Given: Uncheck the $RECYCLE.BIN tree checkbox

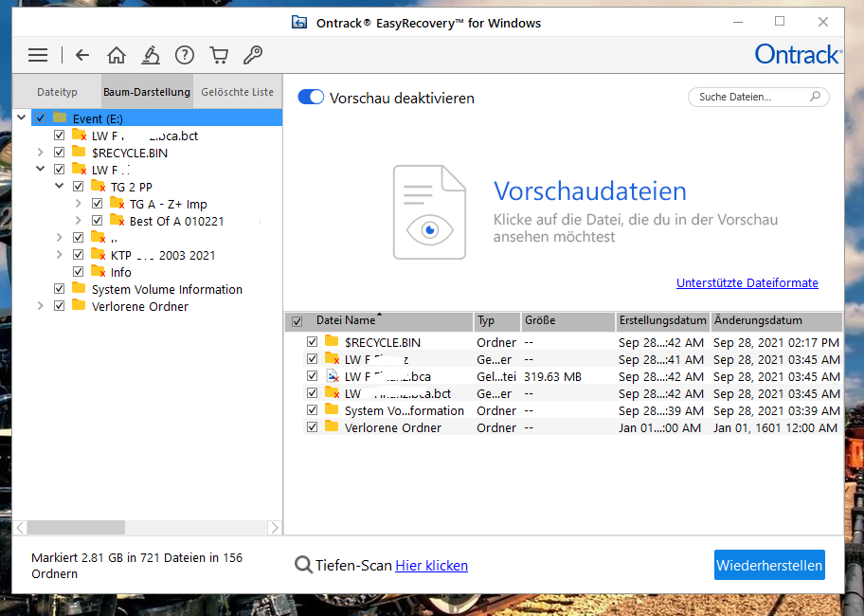Looking at the screenshot, I should coord(60,152).
